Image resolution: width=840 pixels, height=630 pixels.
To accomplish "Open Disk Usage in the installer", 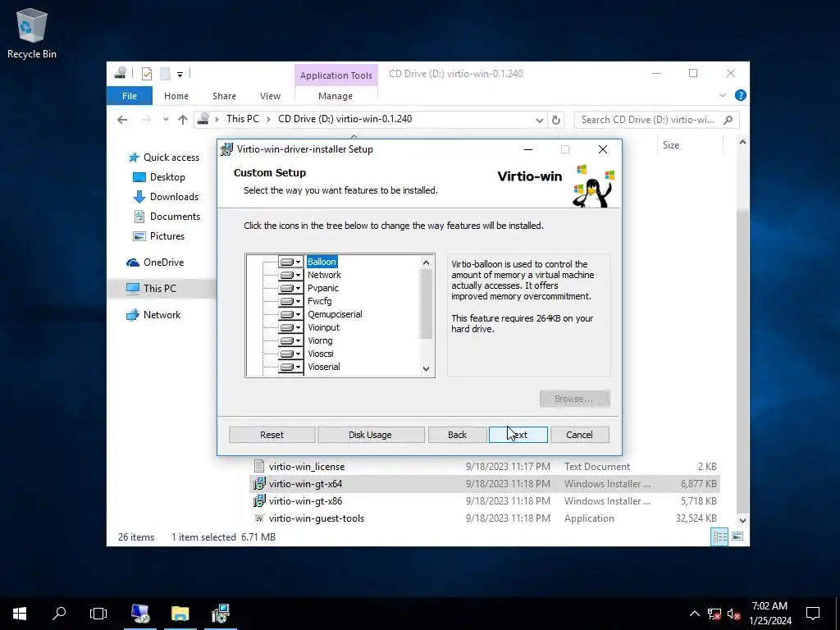I will click(371, 435).
